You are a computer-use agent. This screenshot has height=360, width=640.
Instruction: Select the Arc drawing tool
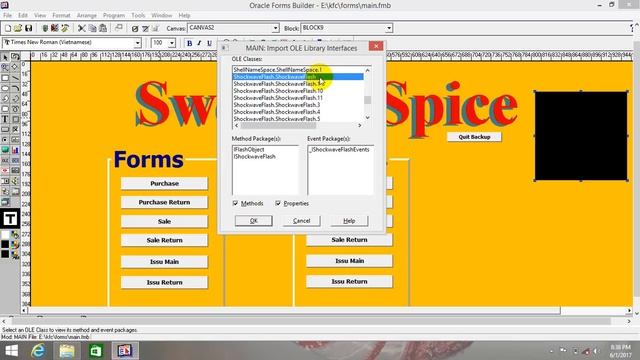point(15,88)
